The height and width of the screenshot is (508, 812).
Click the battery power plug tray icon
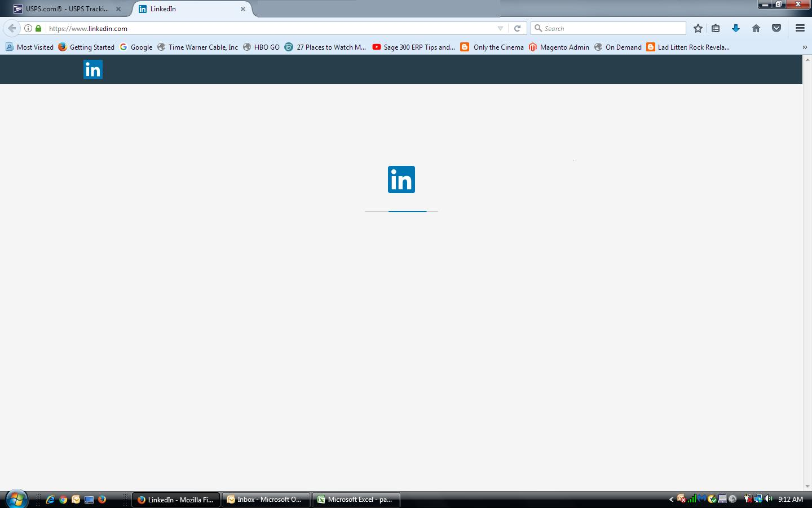pyautogui.click(x=748, y=499)
